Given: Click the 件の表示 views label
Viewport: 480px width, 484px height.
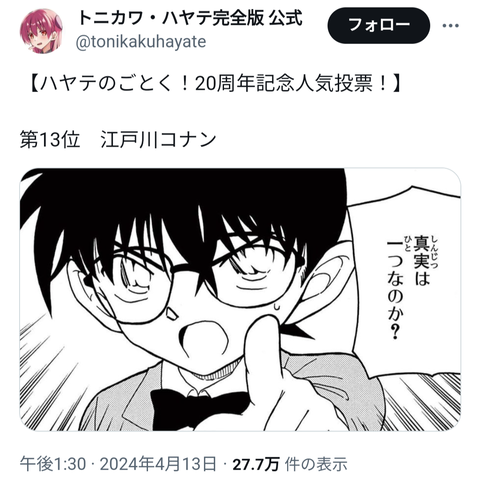Looking at the screenshot, I should (x=316, y=464).
